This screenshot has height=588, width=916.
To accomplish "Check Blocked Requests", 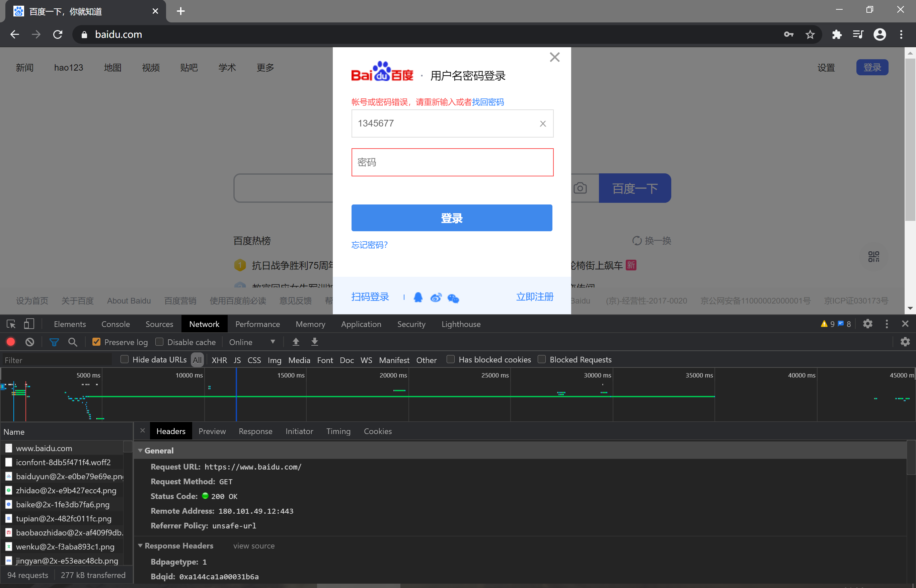I will pos(541,359).
